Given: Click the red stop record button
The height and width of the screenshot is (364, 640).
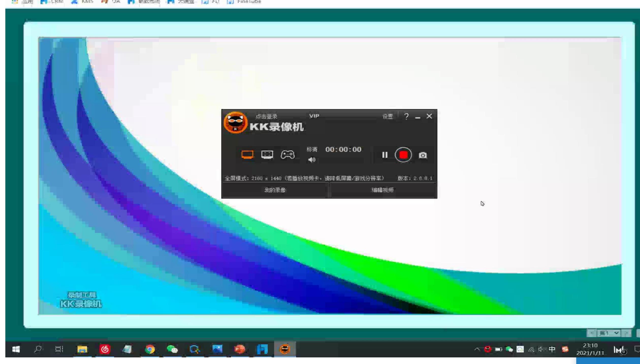Looking at the screenshot, I should (403, 155).
